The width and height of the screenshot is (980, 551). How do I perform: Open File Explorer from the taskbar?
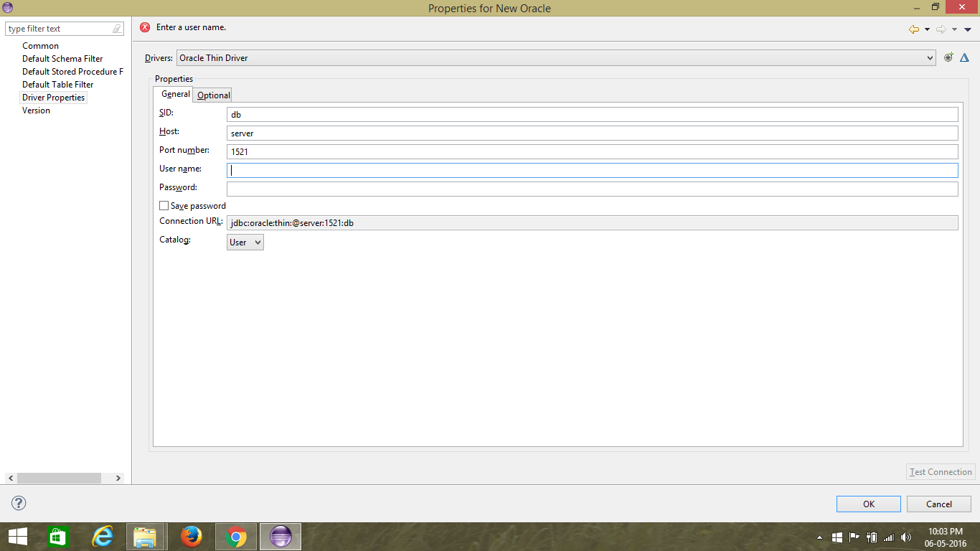pyautogui.click(x=146, y=537)
